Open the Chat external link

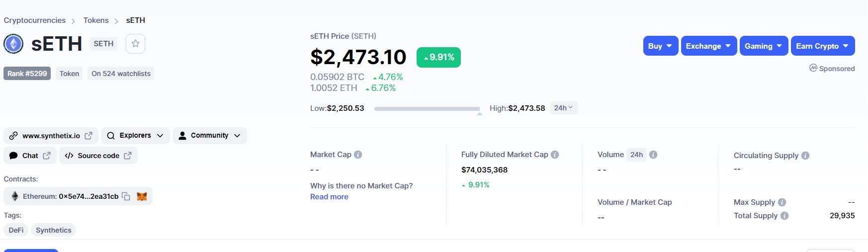(30, 156)
